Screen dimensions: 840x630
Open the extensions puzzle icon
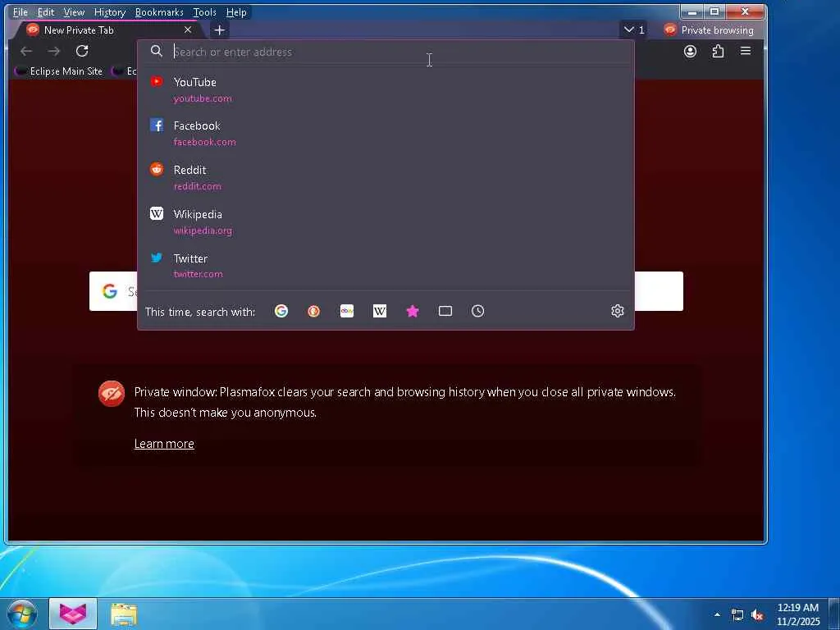pyautogui.click(x=718, y=52)
